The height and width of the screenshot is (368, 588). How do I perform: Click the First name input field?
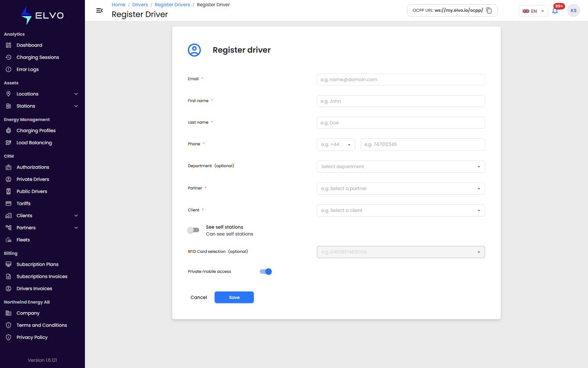tap(401, 101)
